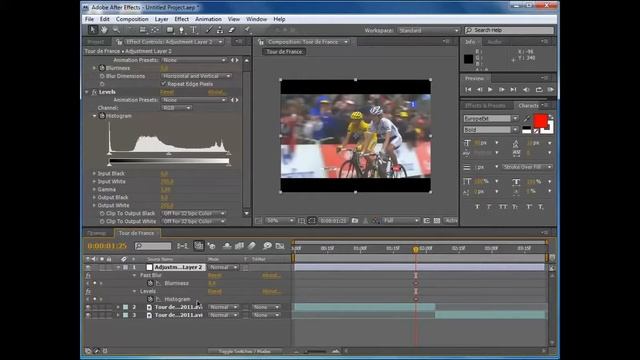Select the Brush tool

(209, 30)
